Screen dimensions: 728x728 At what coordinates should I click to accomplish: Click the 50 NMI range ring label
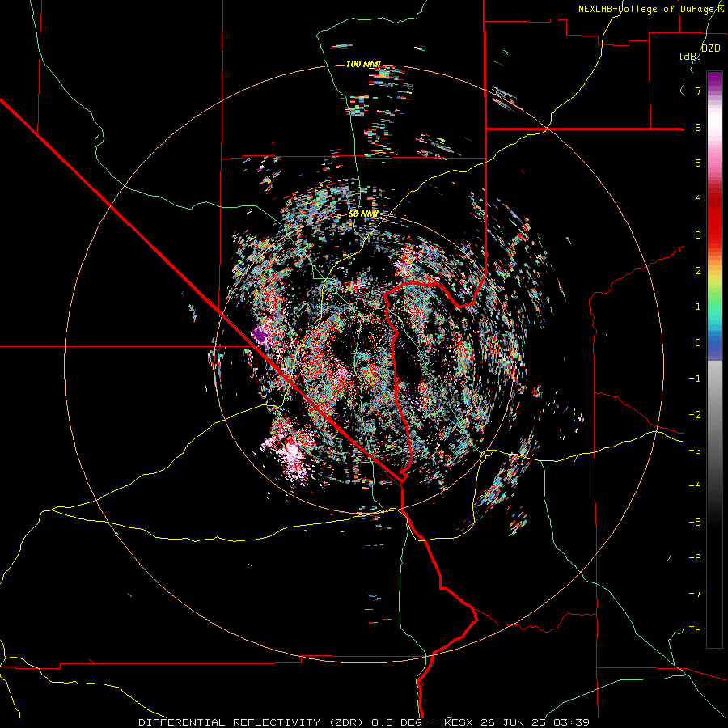pos(363,214)
